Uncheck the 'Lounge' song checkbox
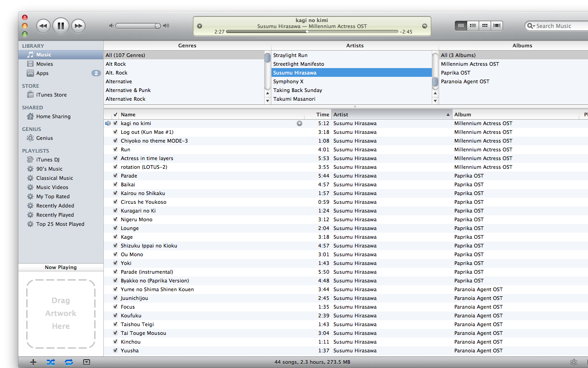The image size is (588, 368). pos(115,228)
